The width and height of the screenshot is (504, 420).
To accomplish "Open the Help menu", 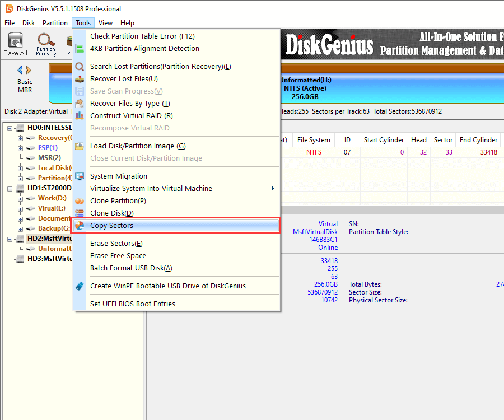I will (x=127, y=23).
